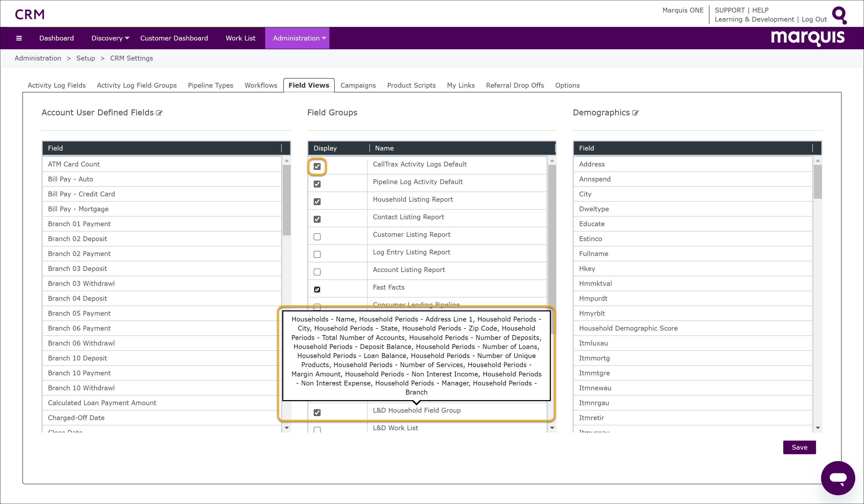The width and height of the screenshot is (864, 504).
Task: Open Dashboard from the nav bar
Action: coord(56,38)
